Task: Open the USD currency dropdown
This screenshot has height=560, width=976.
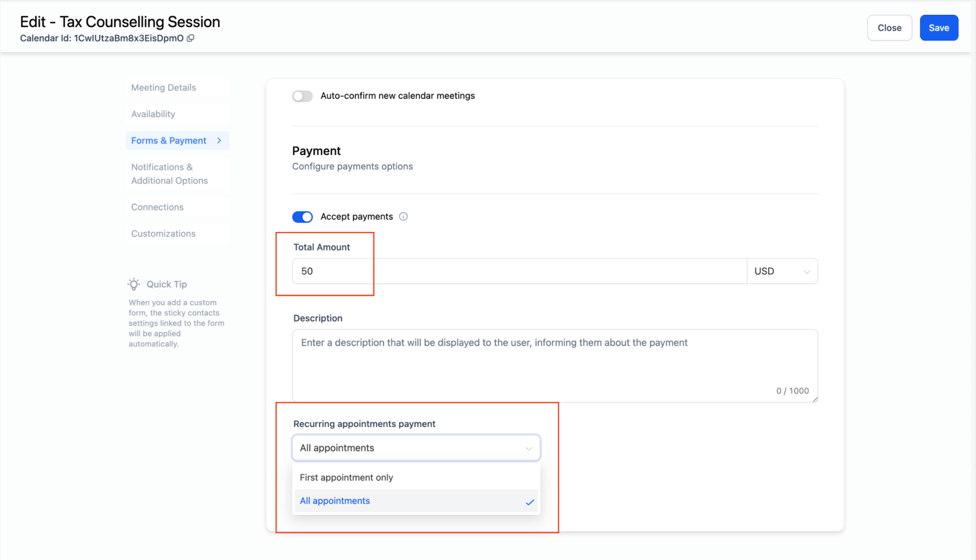Action: (782, 271)
